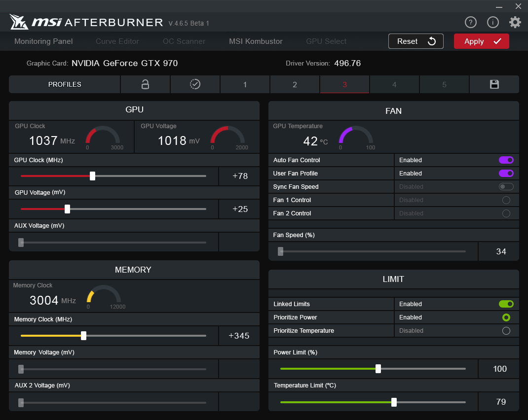This screenshot has width=528, height=420.
Task: Select the Prioritize Temperature radio button
Action: (x=506, y=330)
